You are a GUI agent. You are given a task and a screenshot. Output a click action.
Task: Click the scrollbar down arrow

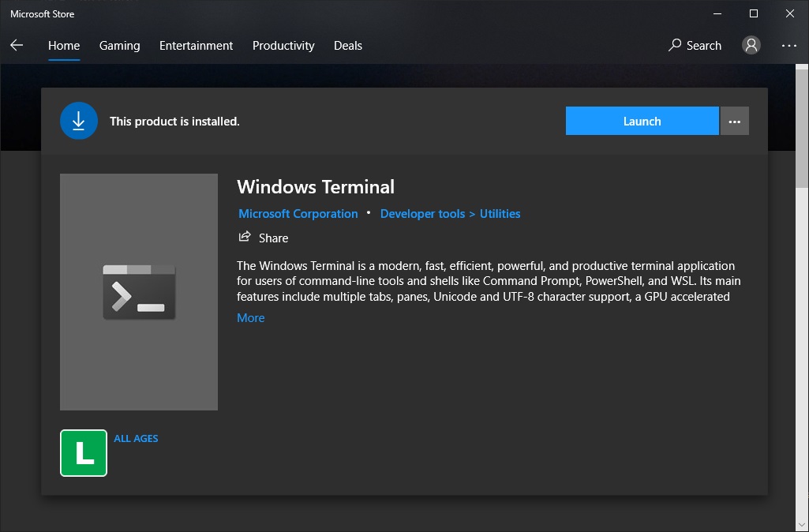803,526
